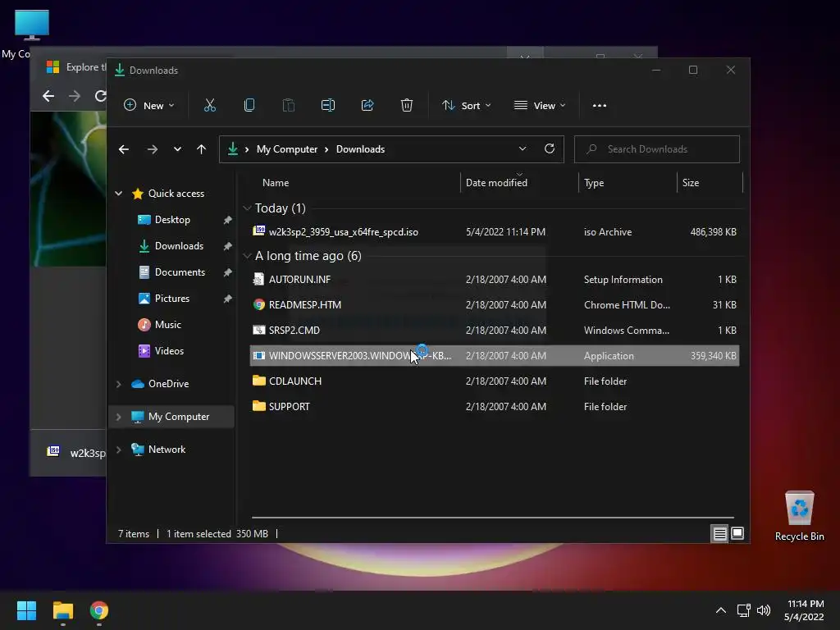This screenshot has height=630, width=840.
Task: Show hidden system tray icons
Action: click(x=721, y=610)
